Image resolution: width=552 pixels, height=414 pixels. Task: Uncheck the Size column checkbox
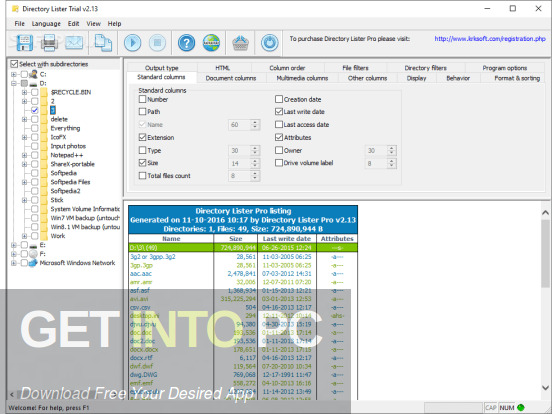[x=143, y=163]
